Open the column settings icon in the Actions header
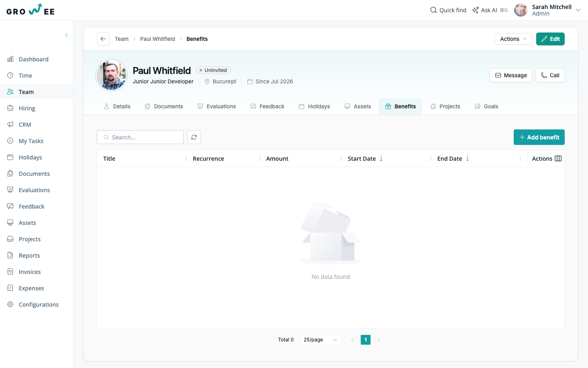 pos(558,159)
